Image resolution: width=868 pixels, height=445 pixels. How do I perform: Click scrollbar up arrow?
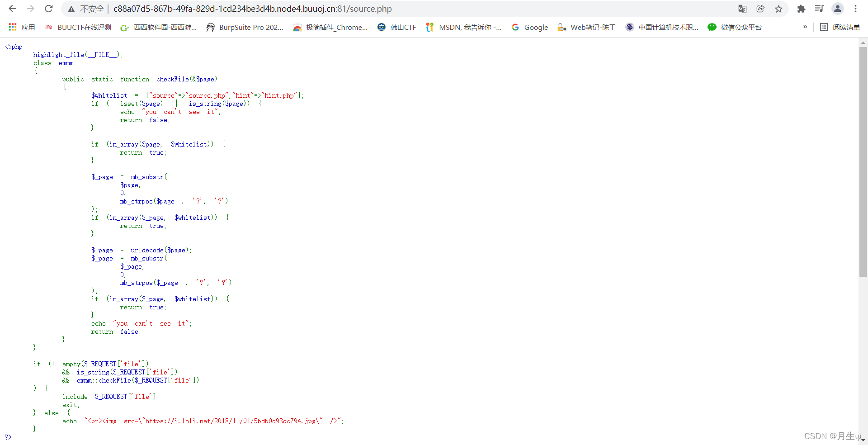[x=863, y=43]
